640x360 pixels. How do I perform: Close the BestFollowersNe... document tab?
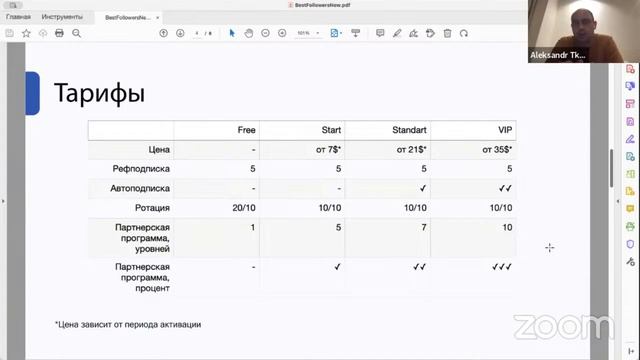(158, 18)
